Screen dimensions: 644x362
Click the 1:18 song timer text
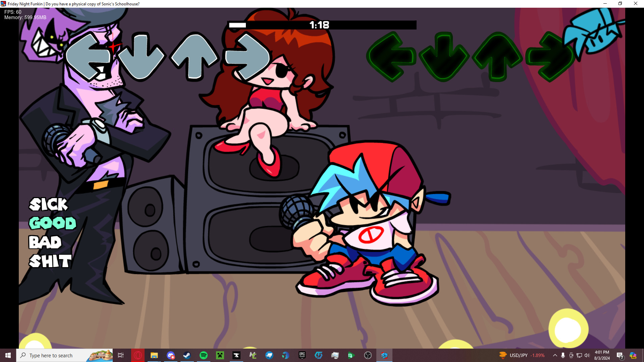319,25
